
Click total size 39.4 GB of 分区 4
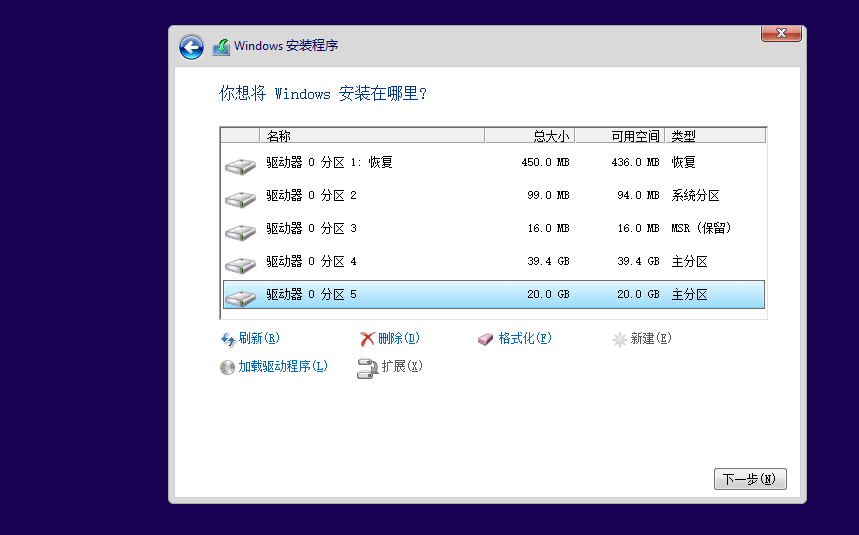point(548,262)
